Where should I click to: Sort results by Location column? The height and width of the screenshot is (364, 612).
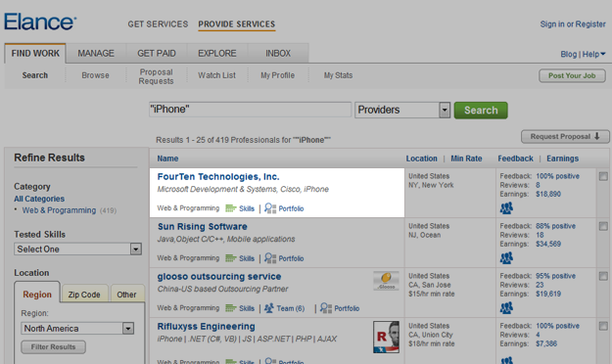pos(421,159)
